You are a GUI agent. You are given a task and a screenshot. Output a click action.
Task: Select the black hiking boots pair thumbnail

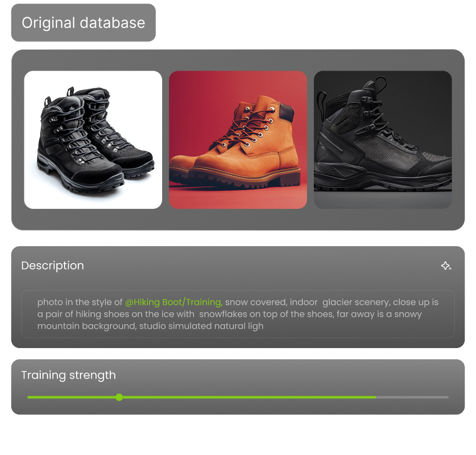(93, 140)
